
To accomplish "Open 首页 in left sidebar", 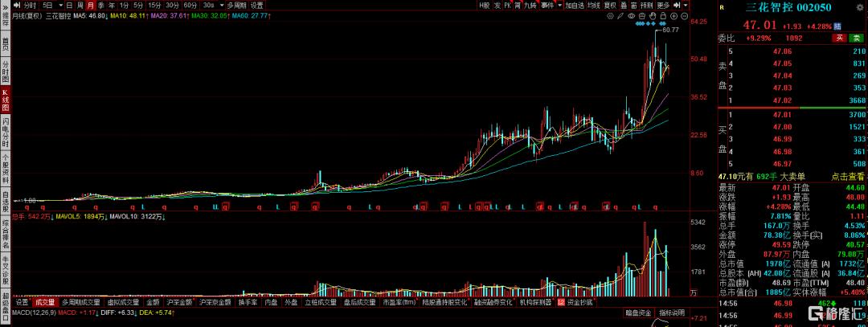I will pos(6,44).
